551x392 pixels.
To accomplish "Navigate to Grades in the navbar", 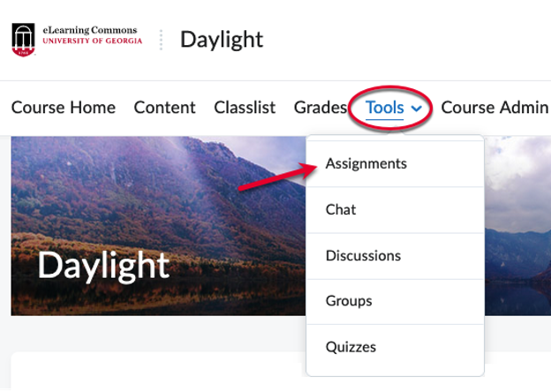I will pyautogui.click(x=320, y=108).
